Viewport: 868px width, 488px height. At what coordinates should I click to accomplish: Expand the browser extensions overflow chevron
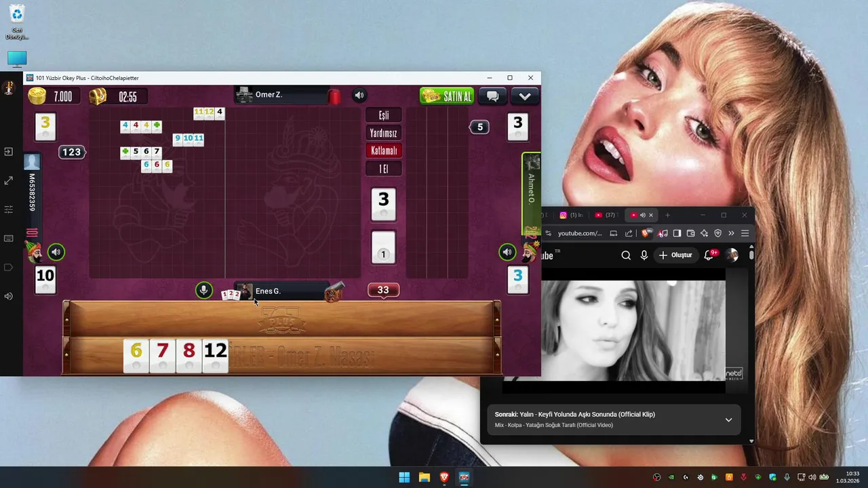[731, 233]
